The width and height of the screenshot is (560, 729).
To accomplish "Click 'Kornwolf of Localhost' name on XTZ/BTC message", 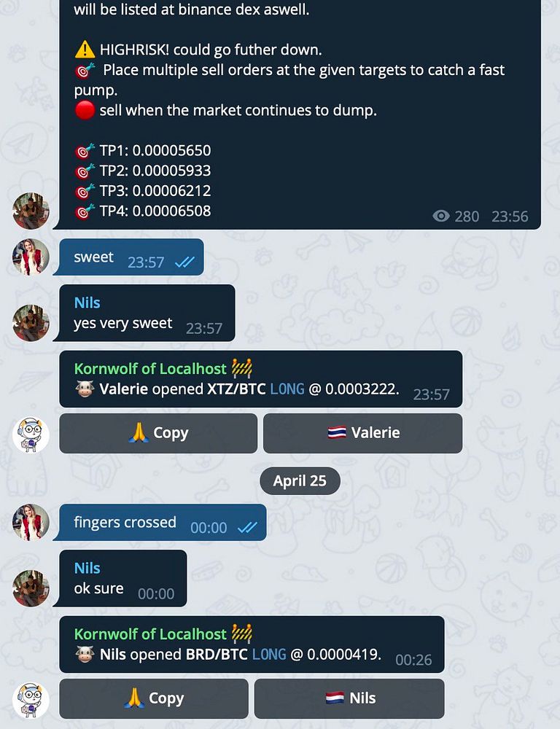I will (x=150, y=369).
